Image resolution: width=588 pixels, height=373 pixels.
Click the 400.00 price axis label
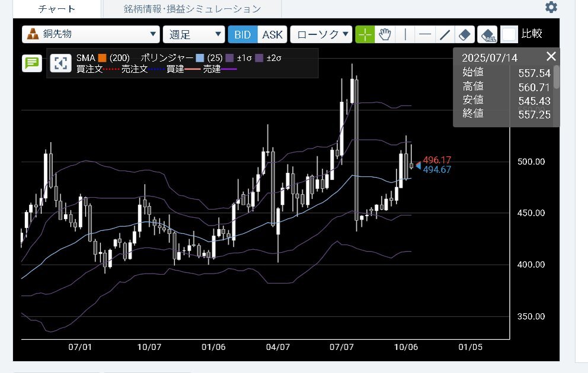pos(531,265)
